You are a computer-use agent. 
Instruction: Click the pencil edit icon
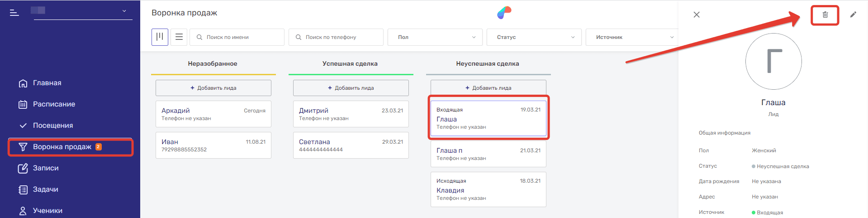[x=853, y=15]
